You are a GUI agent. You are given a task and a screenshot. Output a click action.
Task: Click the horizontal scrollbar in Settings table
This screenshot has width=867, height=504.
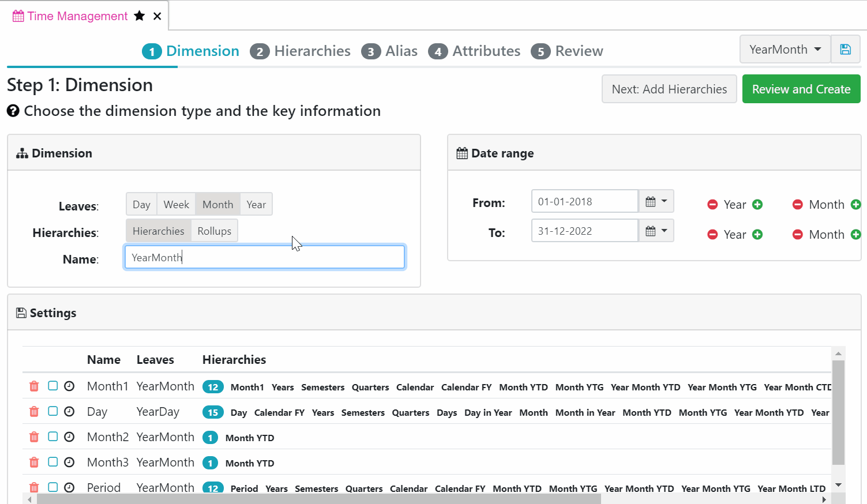pos(317,499)
